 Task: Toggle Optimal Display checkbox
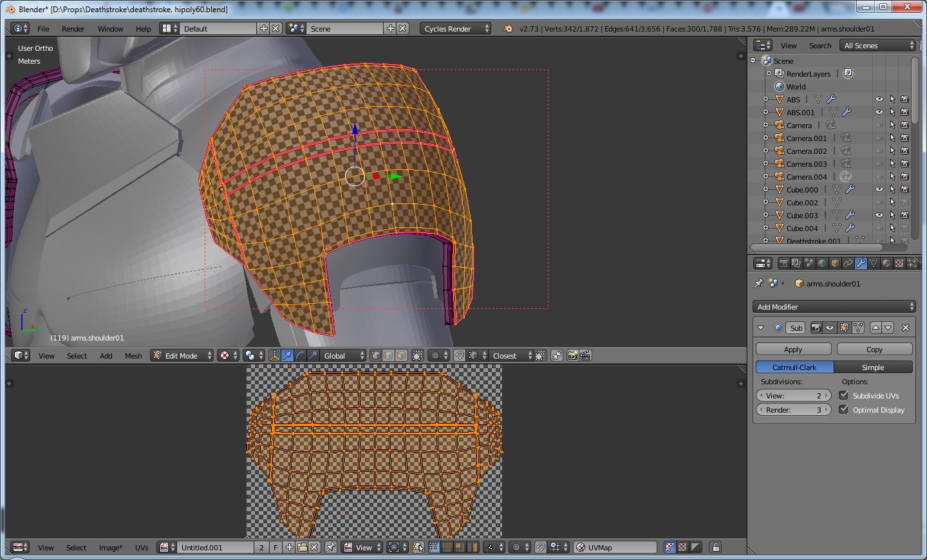(x=843, y=409)
